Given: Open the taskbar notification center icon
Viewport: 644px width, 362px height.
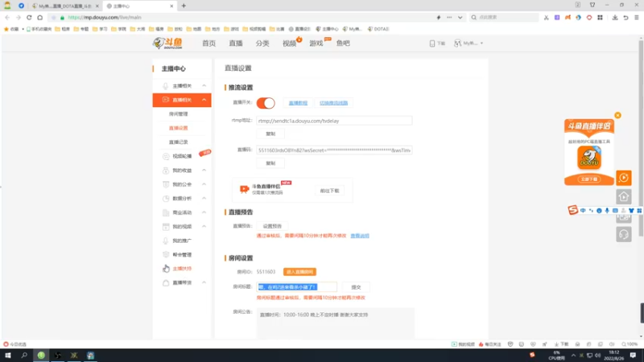Looking at the screenshot, I should coord(633,355).
